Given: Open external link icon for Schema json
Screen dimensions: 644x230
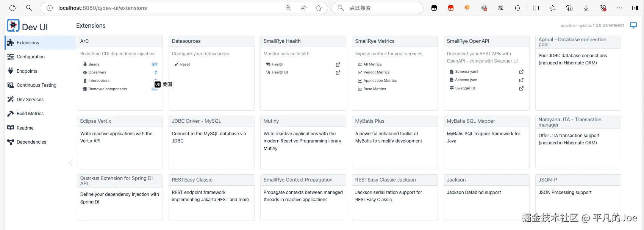Looking at the screenshot, I should pos(521,80).
